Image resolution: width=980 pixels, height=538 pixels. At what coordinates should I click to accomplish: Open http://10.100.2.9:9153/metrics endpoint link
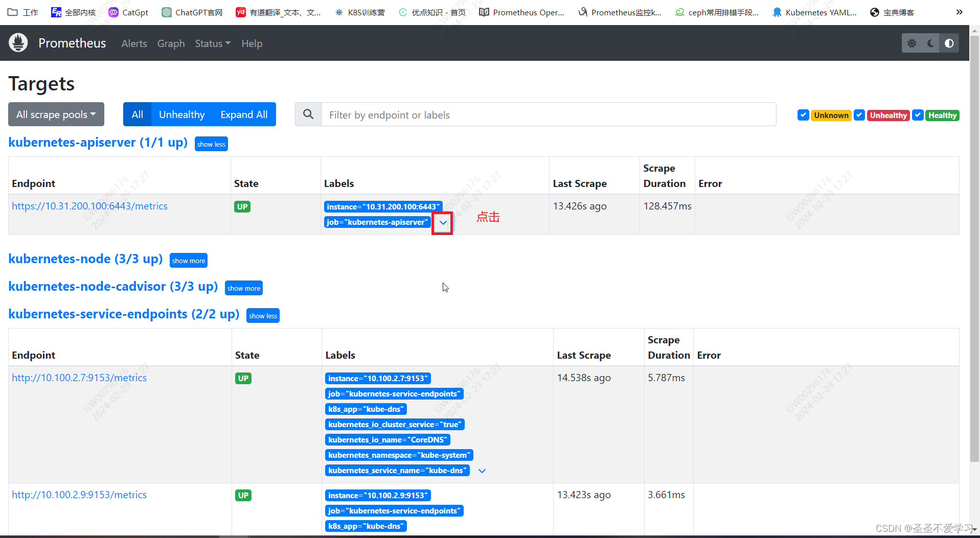pyautogui.click(x=79, y=495)
